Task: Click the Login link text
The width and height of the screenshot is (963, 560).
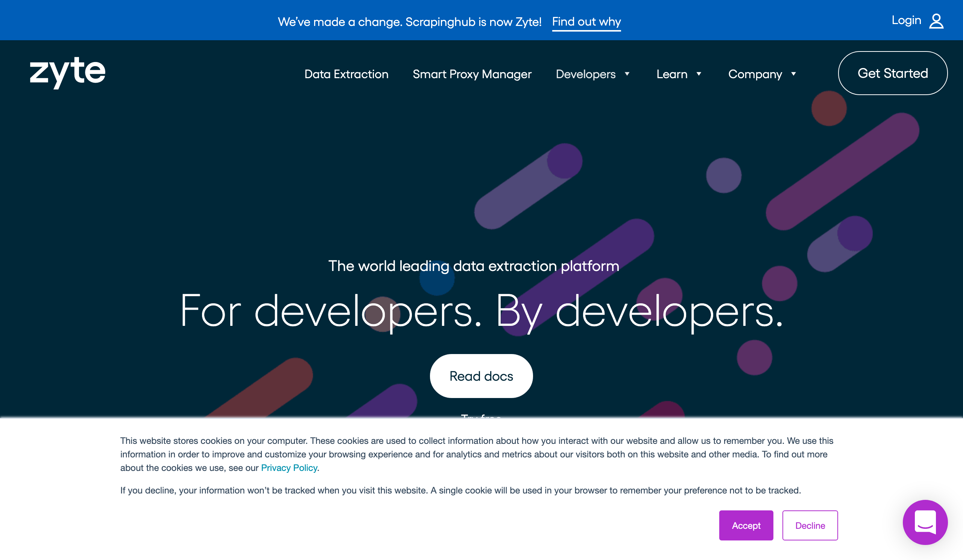Action: [x=906, y=20]
